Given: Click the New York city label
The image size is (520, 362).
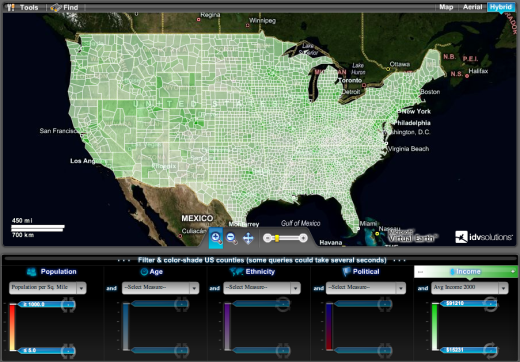Looking at the screenshot, I should click(416, 111).
